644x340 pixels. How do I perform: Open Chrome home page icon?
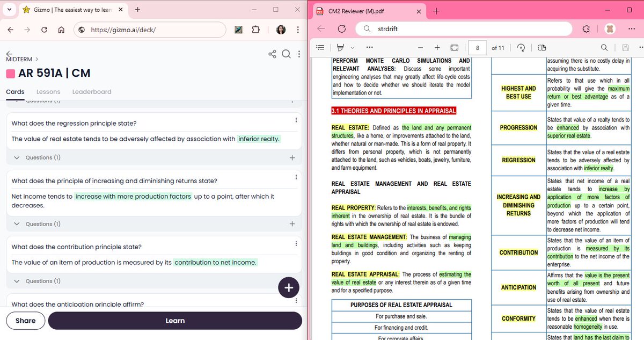pos(61,30)
